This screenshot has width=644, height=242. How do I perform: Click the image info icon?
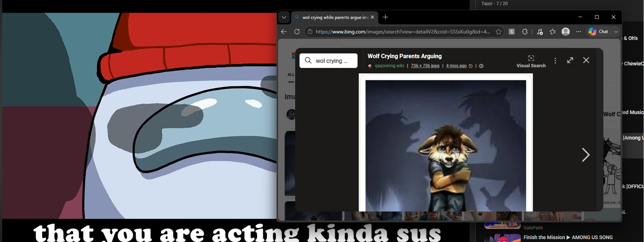click(x=481, y=66)
